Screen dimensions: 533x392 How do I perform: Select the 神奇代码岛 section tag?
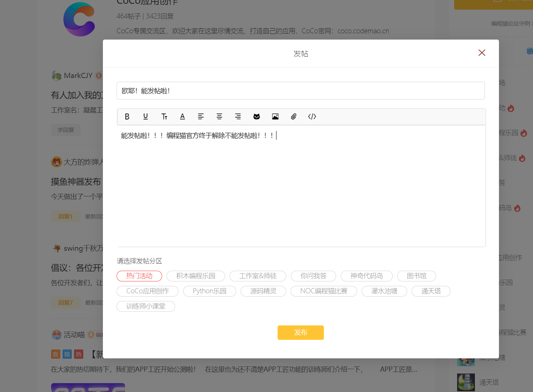pyautogui.click(x=367, y=276)
